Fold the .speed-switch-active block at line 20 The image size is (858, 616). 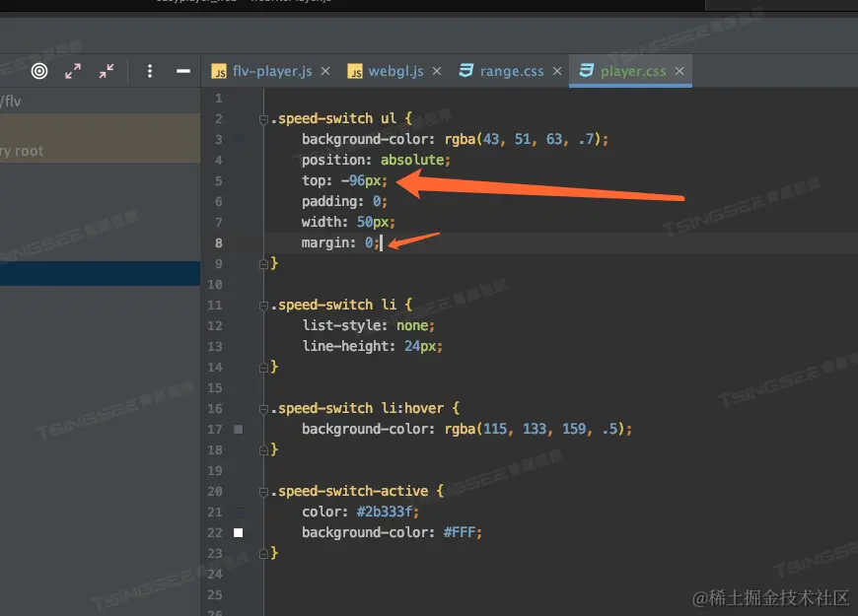[x=263, y=492]
